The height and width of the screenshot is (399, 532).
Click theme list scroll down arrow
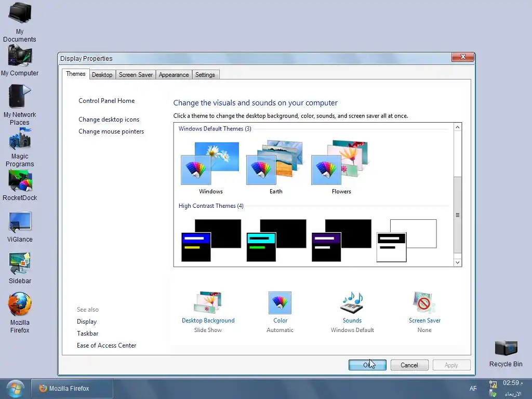[457, 262]
